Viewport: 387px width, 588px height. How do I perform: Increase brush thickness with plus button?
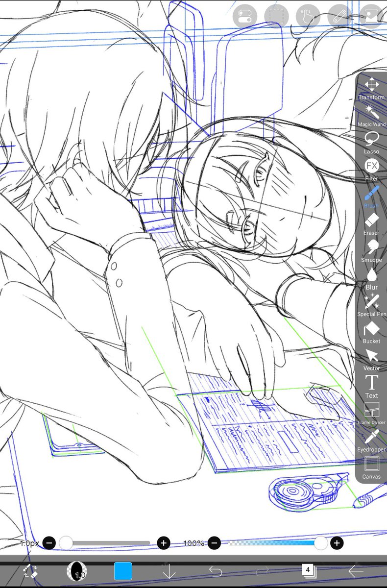pos(164,543)
